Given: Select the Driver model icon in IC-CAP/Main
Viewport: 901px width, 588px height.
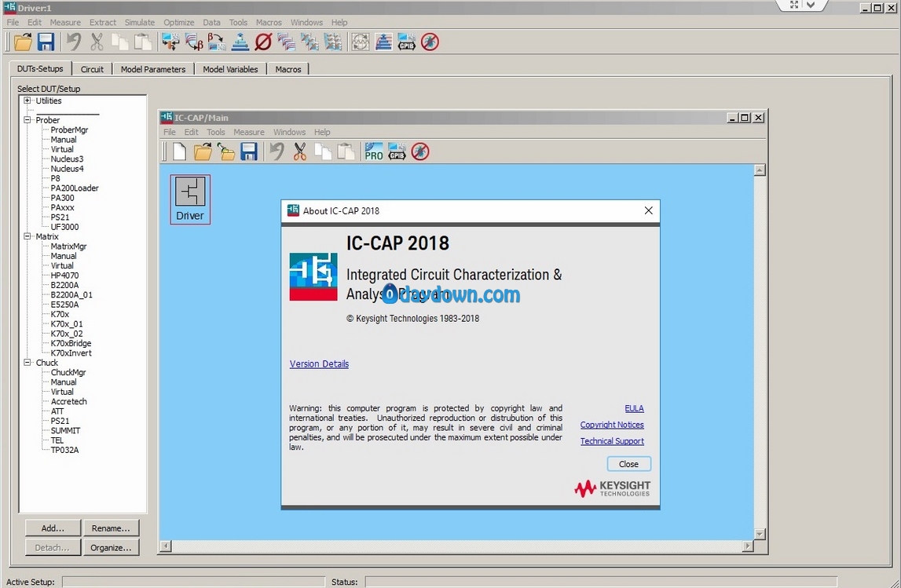Looking at the screenshot, I should tap(190, 199).
